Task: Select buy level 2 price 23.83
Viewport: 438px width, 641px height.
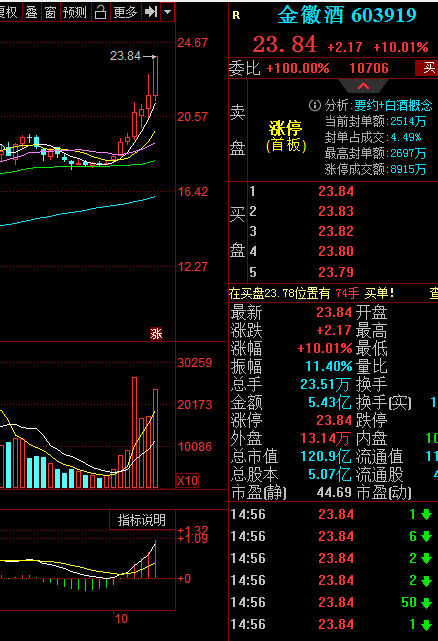Action: click(336, 211)
